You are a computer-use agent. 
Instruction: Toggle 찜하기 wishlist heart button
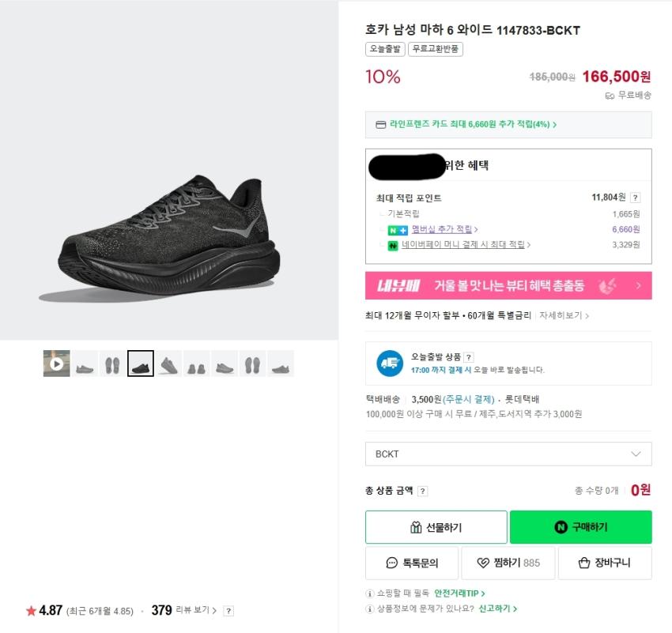(508, 563)
